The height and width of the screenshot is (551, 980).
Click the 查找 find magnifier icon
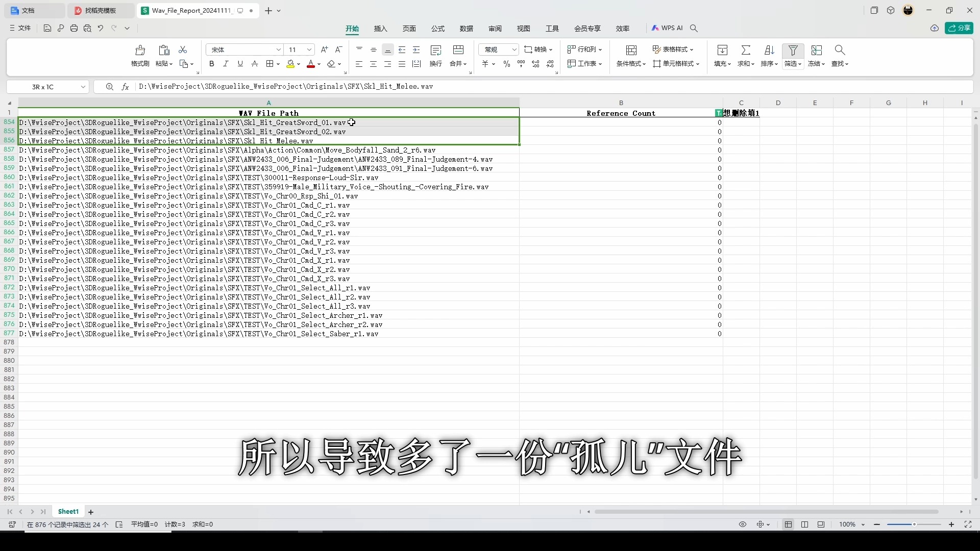(840, 50)
